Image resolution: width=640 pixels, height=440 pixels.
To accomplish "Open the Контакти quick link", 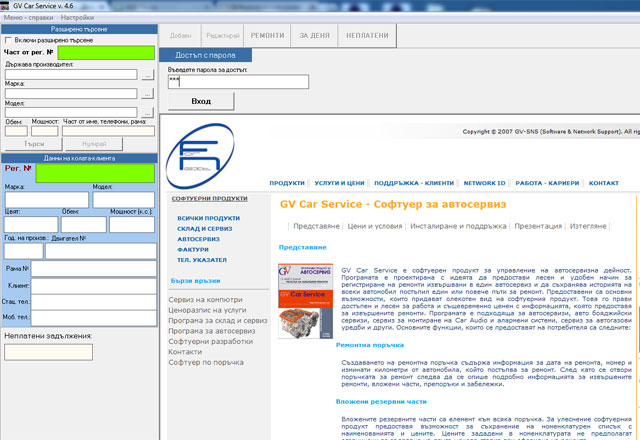I will 185,352.
